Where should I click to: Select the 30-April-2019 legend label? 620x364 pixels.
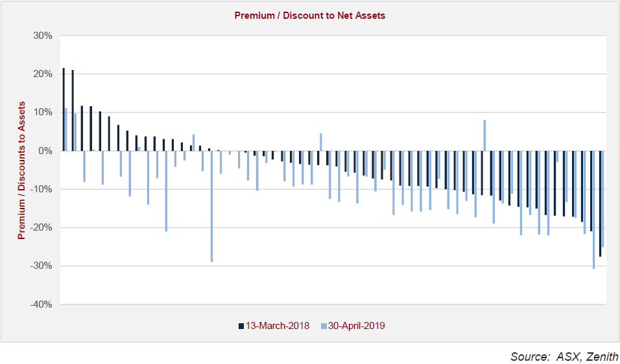357,326
